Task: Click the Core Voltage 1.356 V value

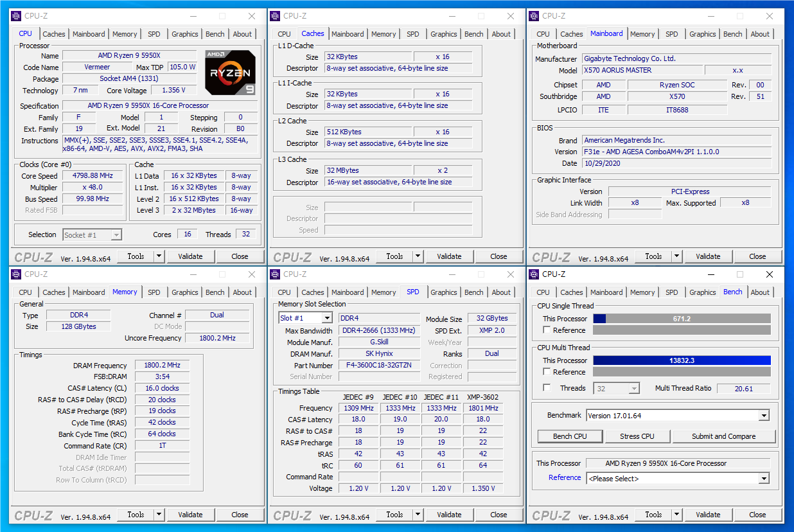Action: [175, 91]
